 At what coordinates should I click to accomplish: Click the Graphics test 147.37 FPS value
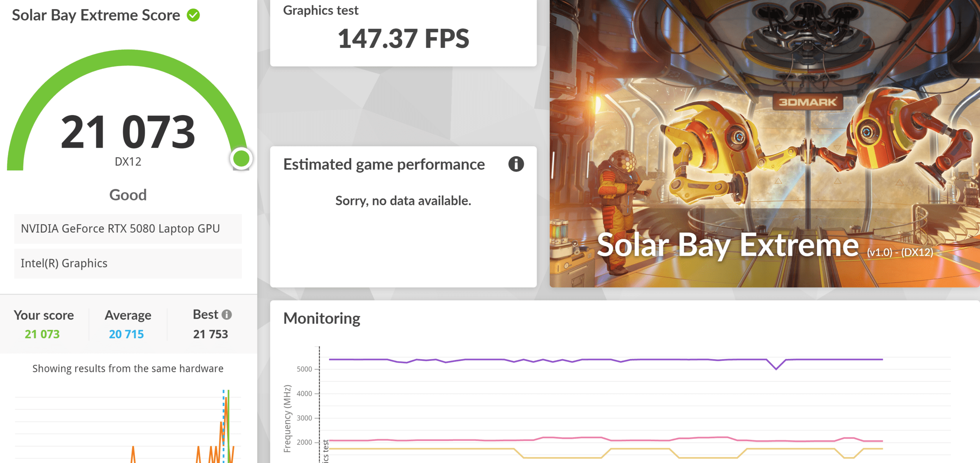point(403,39)
